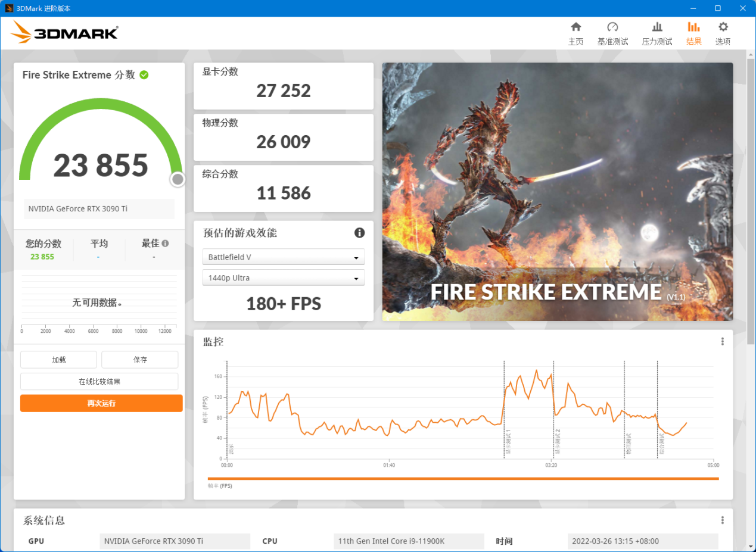Click the 在线比较结果 compare online button
The image size is (756, 552).
99,381
